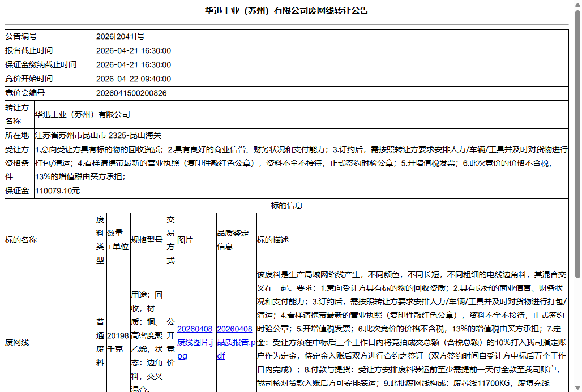Click the spec cell starting 用途：回收
The image size is (582, 392).
click(x=148, y=342)
